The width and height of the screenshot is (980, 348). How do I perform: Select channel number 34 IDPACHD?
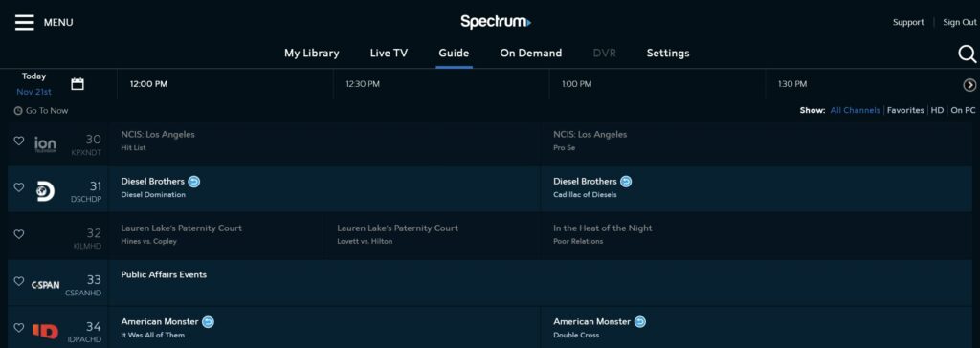85,332
